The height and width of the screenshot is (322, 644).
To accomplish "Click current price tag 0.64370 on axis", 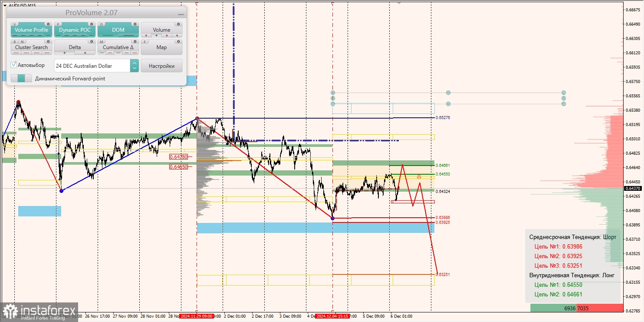I will [x=632, y=188].
